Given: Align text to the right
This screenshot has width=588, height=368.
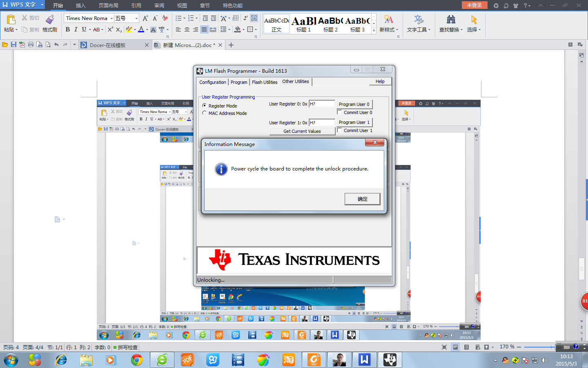Looking at the screenshot, I should pos(196,29).
